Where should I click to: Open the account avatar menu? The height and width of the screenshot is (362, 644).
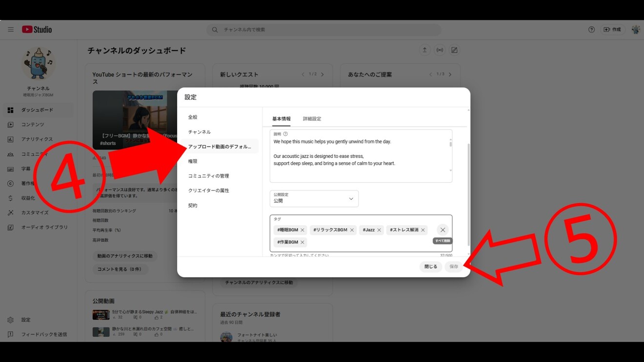click(x=635, y=30)
